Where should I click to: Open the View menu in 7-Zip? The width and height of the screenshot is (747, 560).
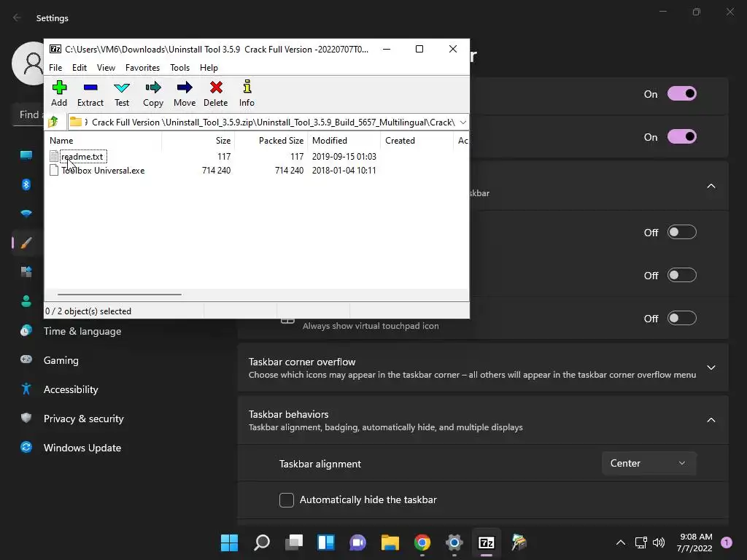click(106, 68)
